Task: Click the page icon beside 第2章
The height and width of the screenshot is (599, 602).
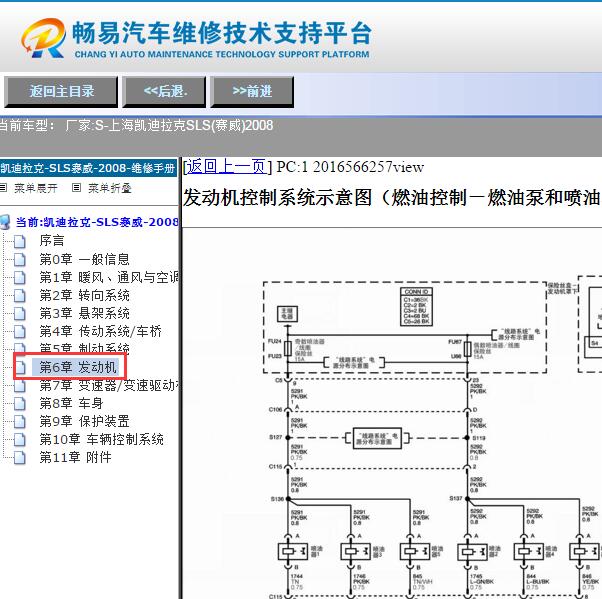Action: pos(20,296)
